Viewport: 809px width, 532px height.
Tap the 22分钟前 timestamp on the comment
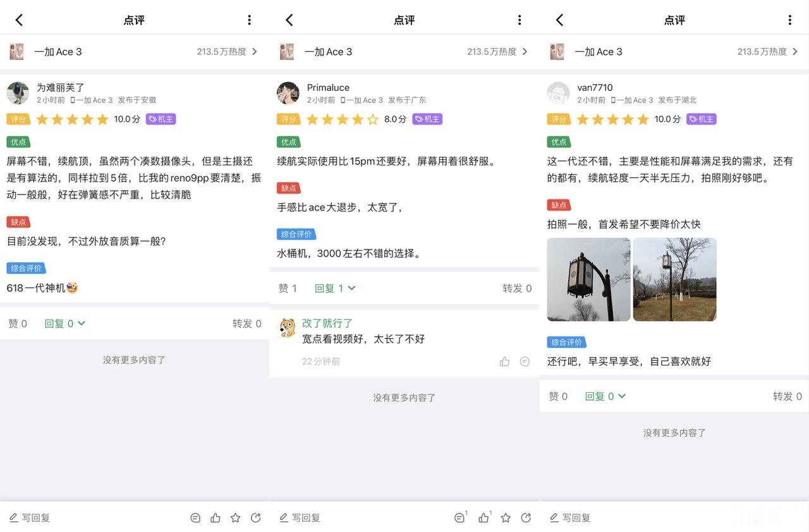pos(321,361)
